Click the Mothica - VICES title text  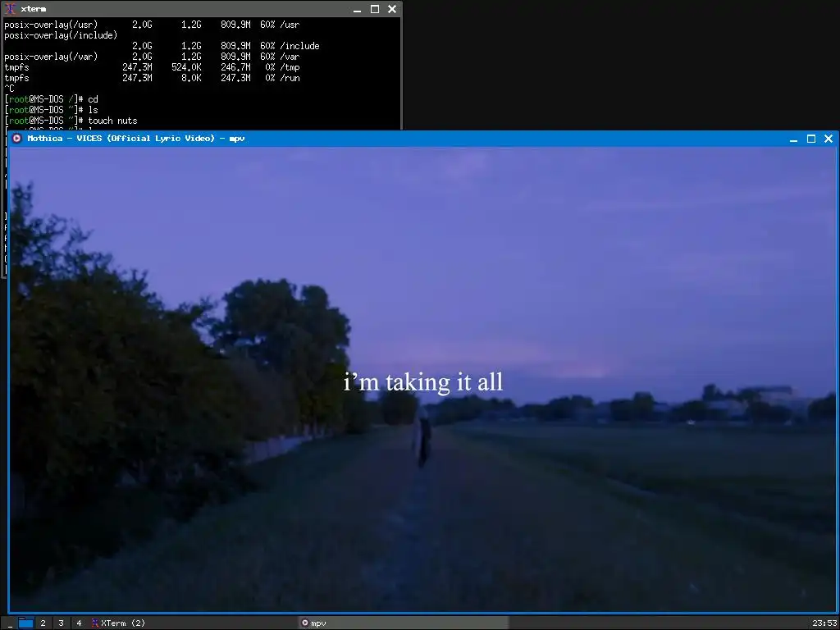tap(136, 138)
